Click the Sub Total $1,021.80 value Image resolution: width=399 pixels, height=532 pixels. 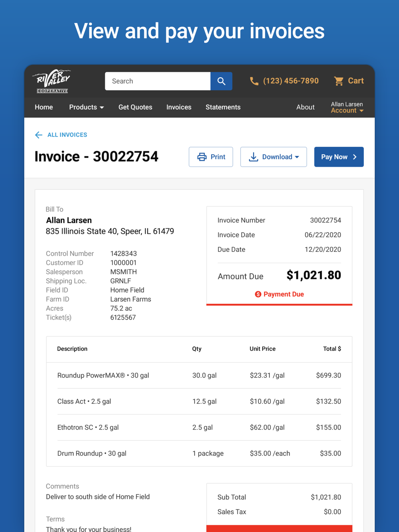click(326, 497)
